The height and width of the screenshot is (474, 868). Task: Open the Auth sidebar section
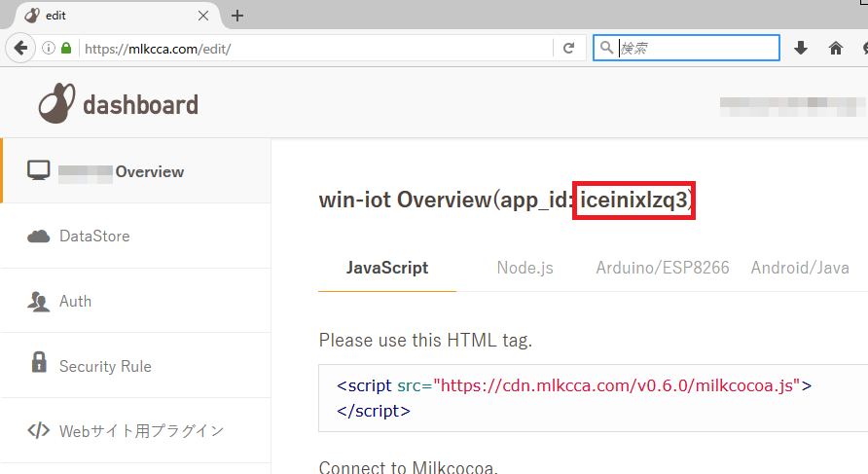click(x=135, y=301)
